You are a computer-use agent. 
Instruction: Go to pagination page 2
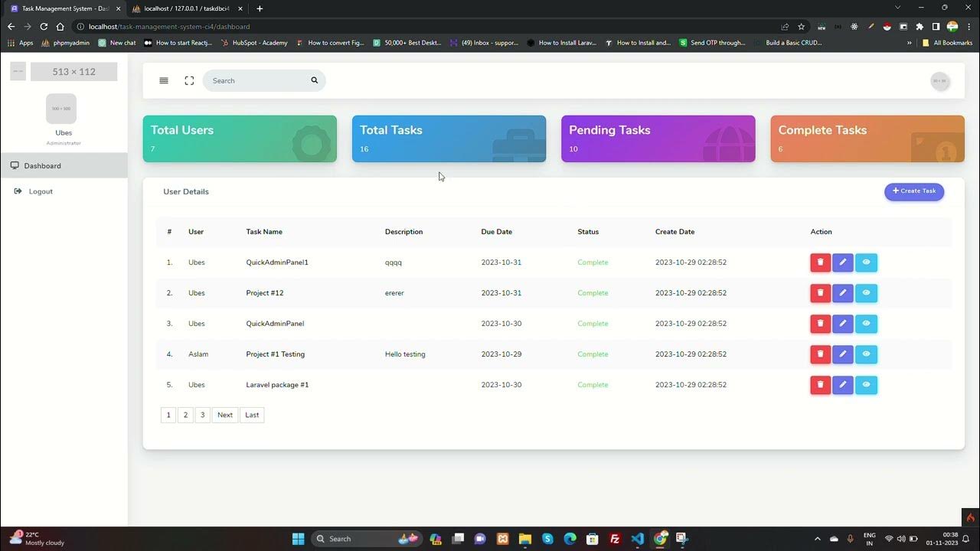185,415
